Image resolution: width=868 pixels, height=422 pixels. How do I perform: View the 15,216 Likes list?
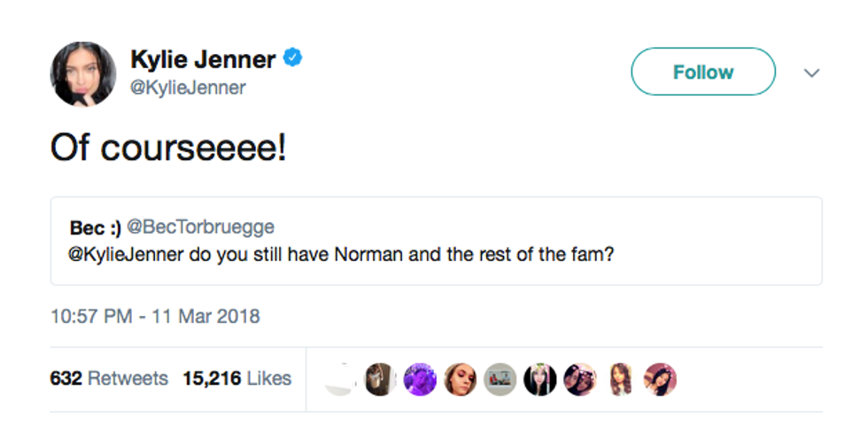pos(236,378)
